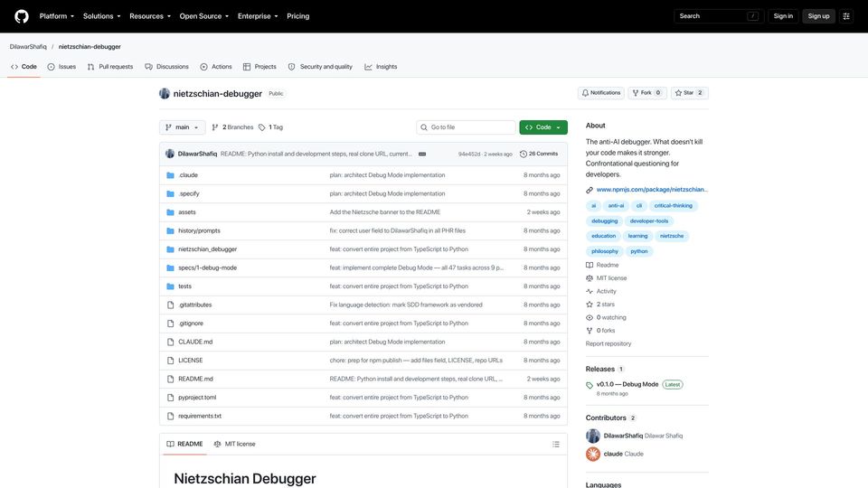This screenshot has width=868, height=488.
Task: Click the debugging topic tag
Action: [604, 221]
